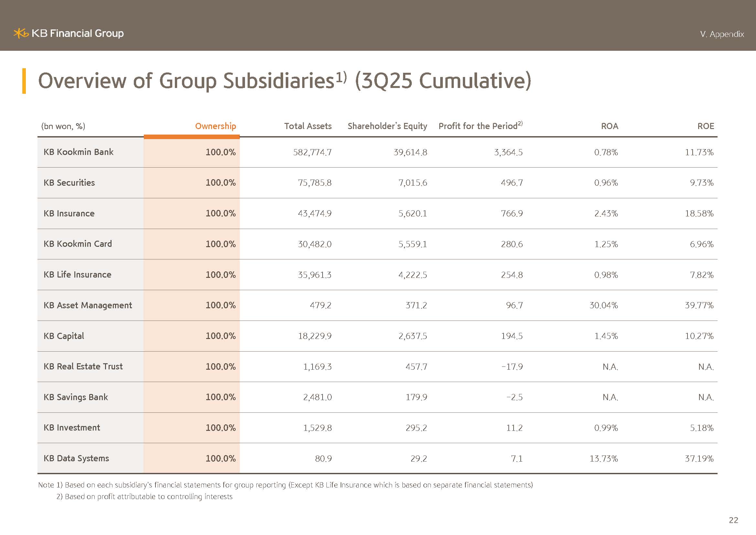
Task: Click page number 22
Action: (733, 520)
